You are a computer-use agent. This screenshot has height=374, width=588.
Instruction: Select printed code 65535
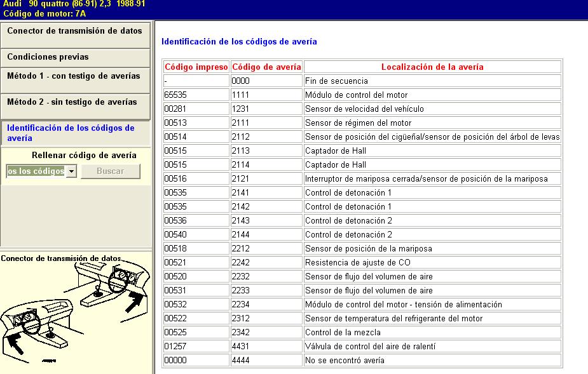[x=196, y=95]
